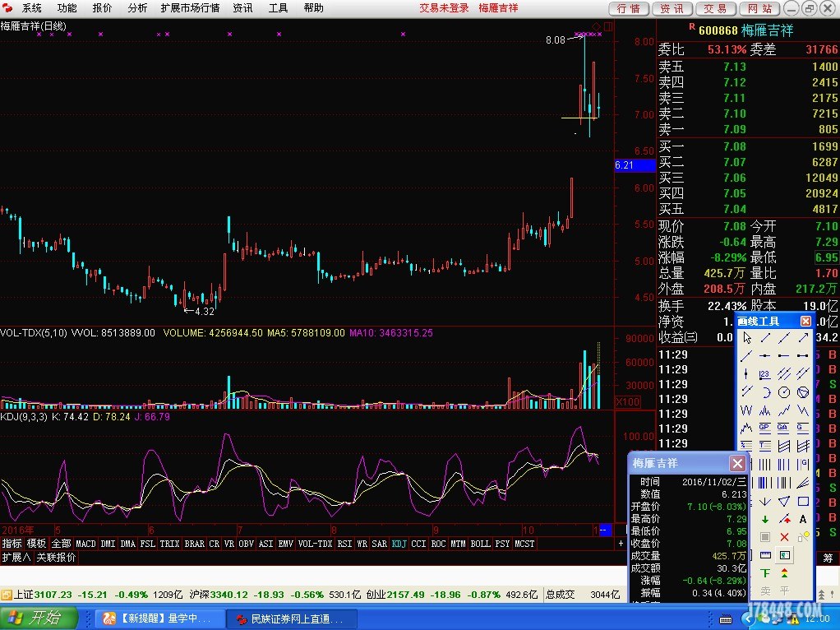
Task: Click the 交易 button at top right
Action: (715, 8)
